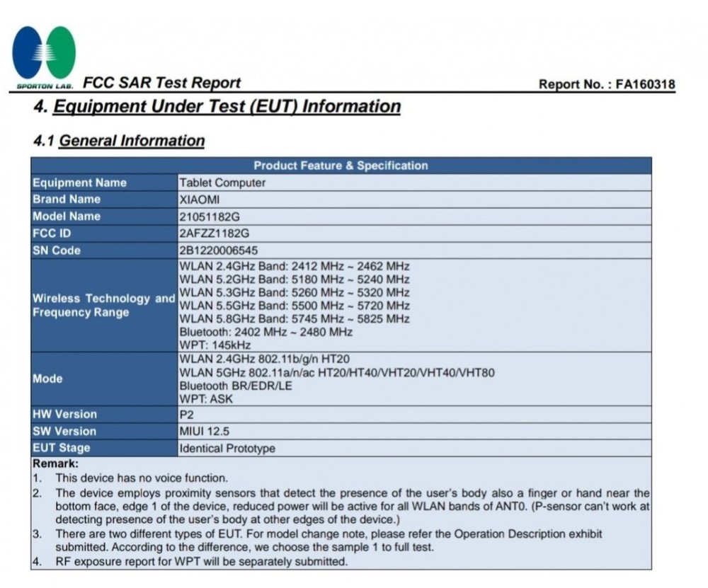
Task: Click the 'Report No. : FA160318' text
Action: pos(607,84)
